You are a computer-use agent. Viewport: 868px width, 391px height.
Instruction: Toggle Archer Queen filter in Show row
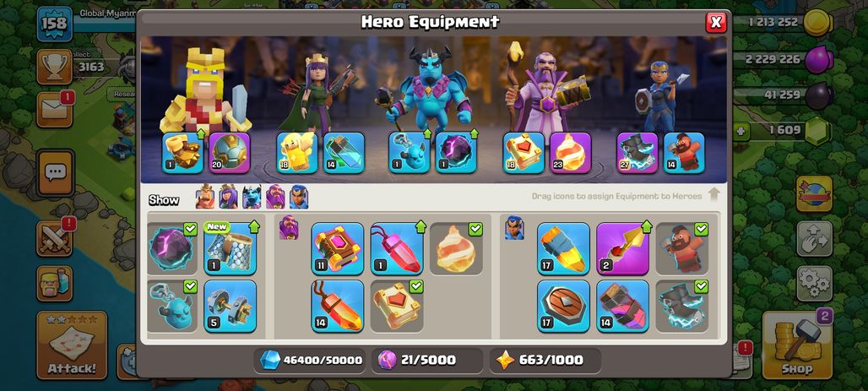coord(228,197)
